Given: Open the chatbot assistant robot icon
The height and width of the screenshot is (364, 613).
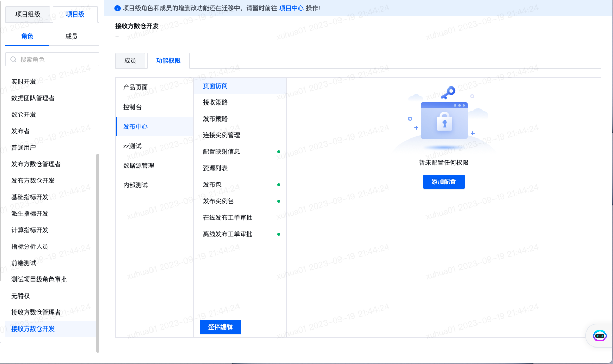Looking at the screenshot, I should [599, 336].
